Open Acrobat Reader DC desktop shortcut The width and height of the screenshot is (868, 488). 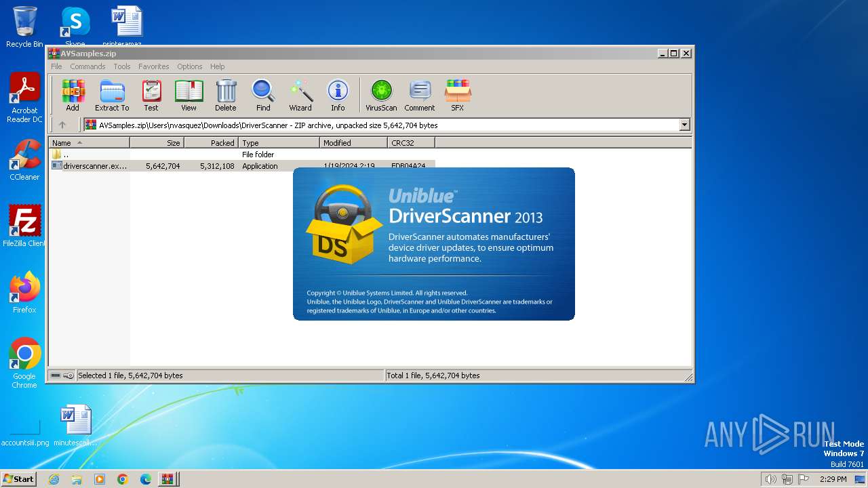(24, 98)
